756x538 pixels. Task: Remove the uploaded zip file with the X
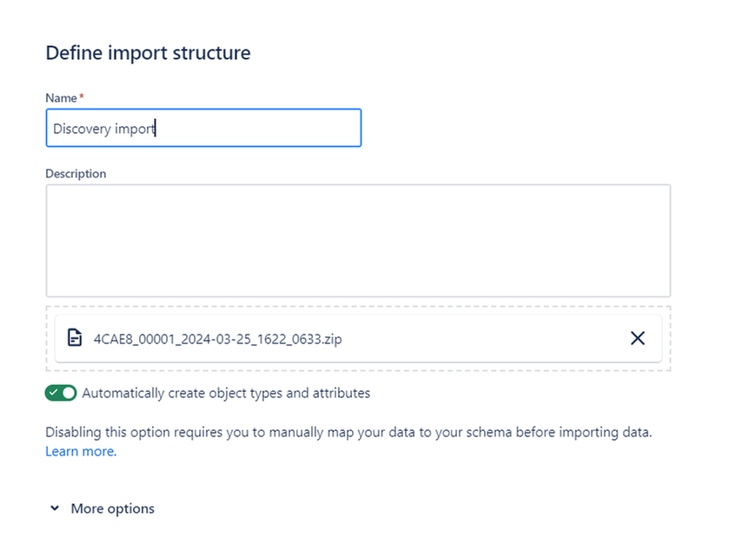coord(638,338)
